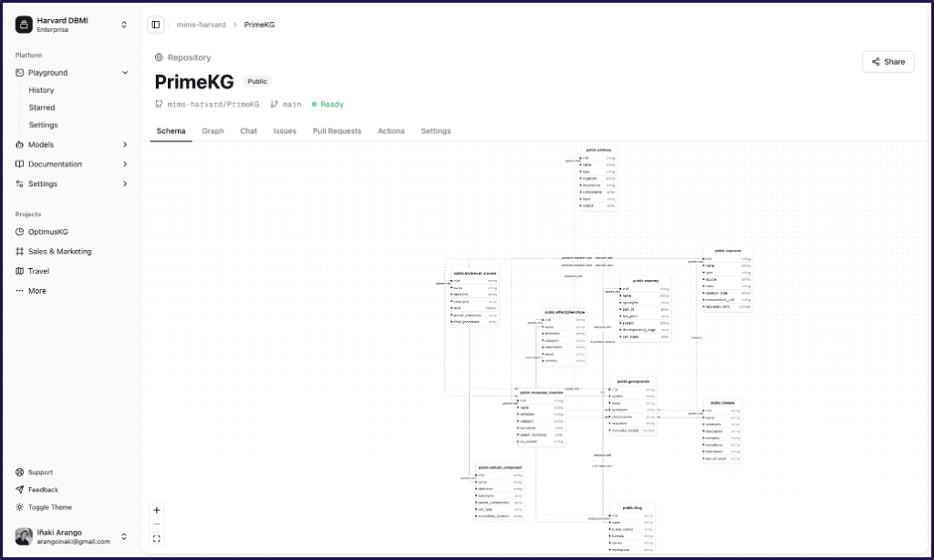Open Iñaki Arango user account menu

click(71, 536)
